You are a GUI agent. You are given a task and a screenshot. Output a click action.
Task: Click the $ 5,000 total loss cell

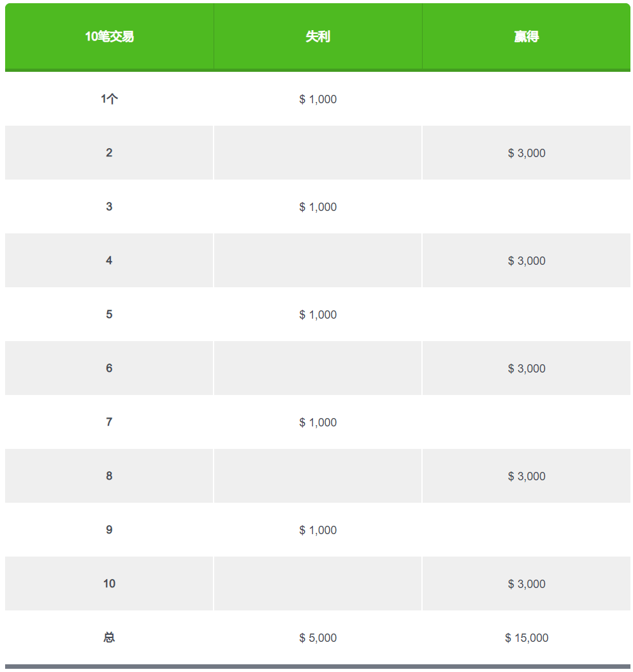tap(317, 637)
